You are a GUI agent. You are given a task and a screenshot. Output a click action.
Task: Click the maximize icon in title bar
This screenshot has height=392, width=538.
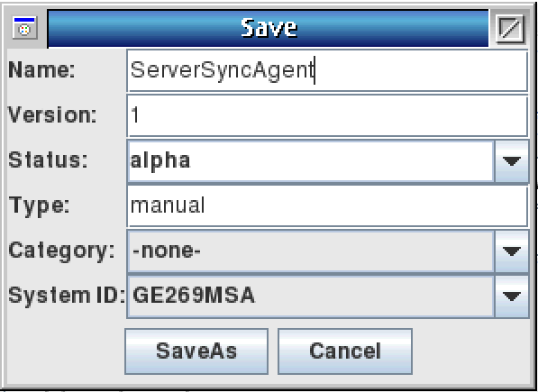tap(510, 29)
